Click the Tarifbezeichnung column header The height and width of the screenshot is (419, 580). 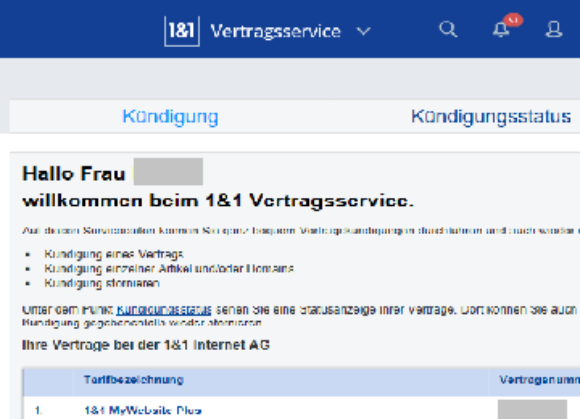[134, 380]
